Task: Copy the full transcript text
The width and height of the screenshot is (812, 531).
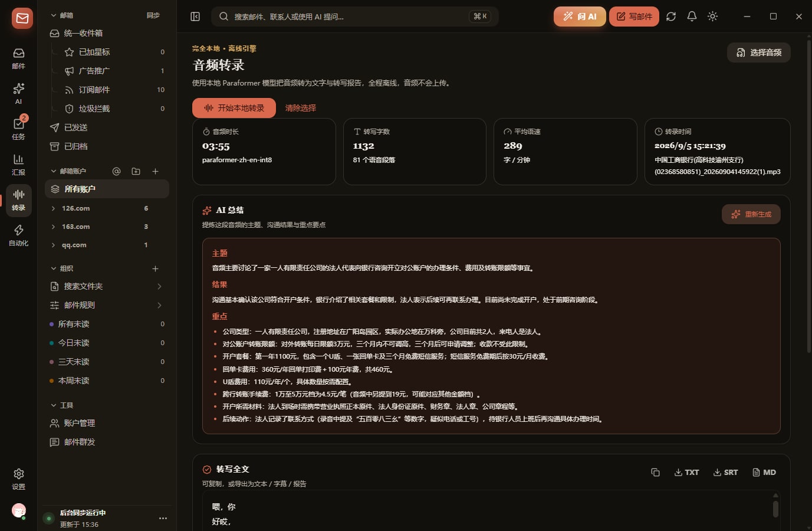Action: (655, 472)
